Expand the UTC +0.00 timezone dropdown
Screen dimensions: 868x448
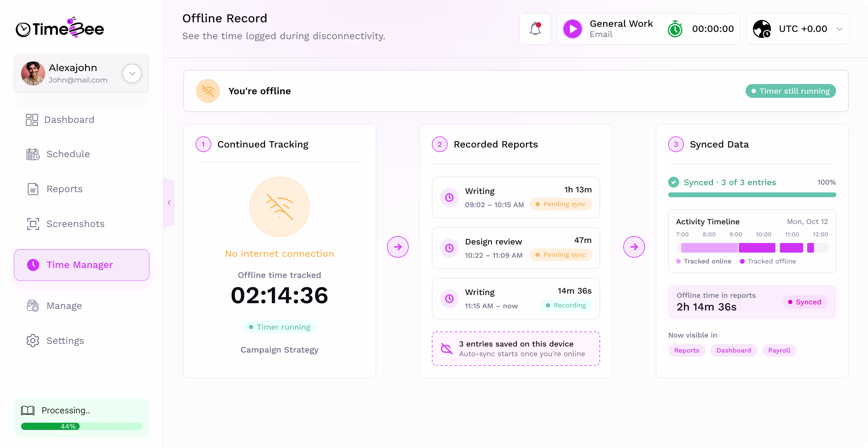839,29
